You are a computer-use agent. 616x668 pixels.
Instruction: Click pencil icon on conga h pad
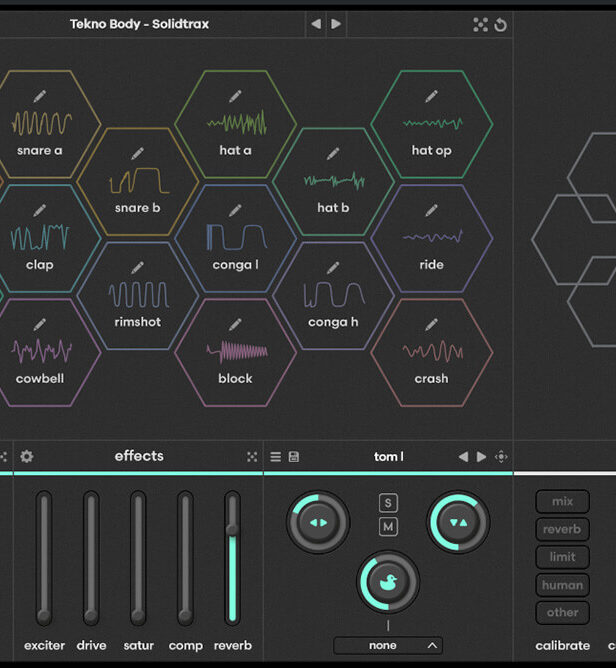(333, 268)
